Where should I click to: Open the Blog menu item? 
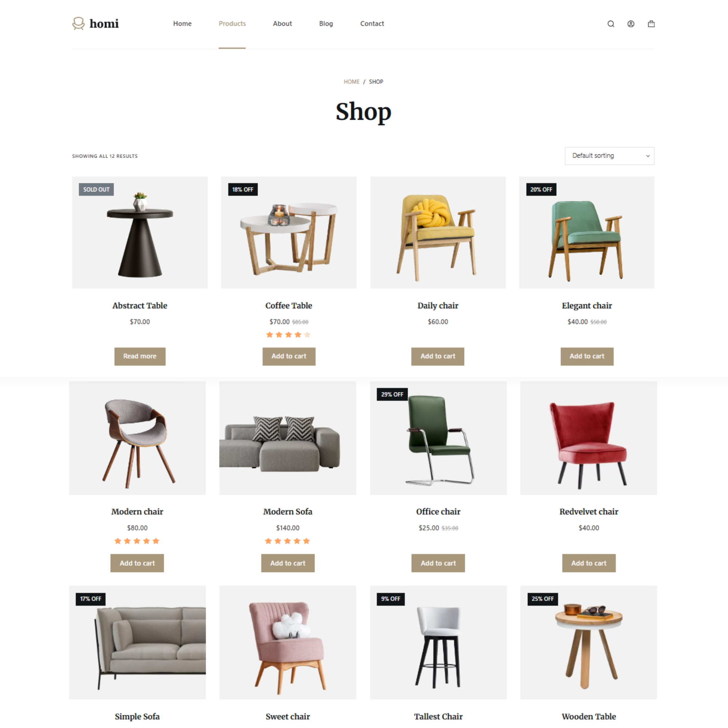(x=326, y=23)
